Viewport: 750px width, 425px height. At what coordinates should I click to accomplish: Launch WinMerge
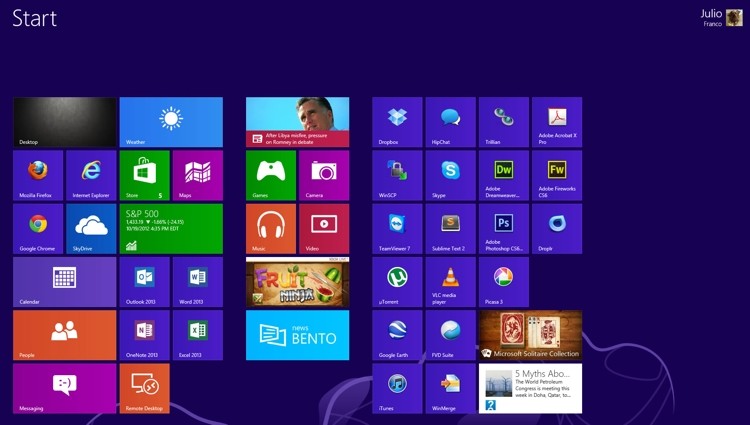[x=451, y=388]
